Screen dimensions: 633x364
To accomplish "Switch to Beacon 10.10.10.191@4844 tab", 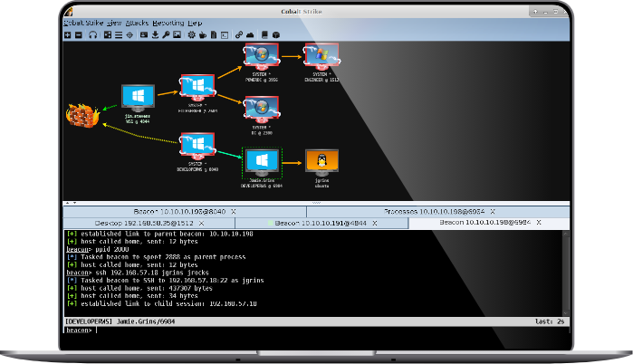I will (x=321, y=223).
